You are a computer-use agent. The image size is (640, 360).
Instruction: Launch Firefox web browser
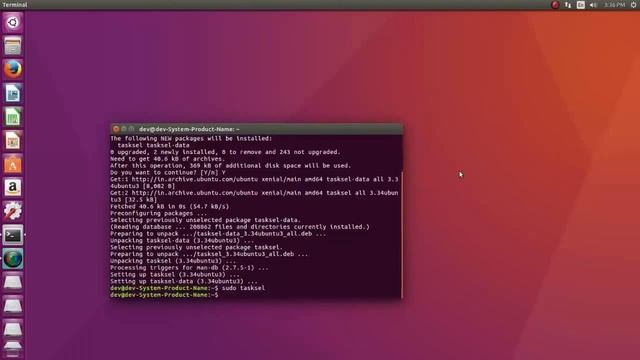pyautogui.click(x=13, y=69)
